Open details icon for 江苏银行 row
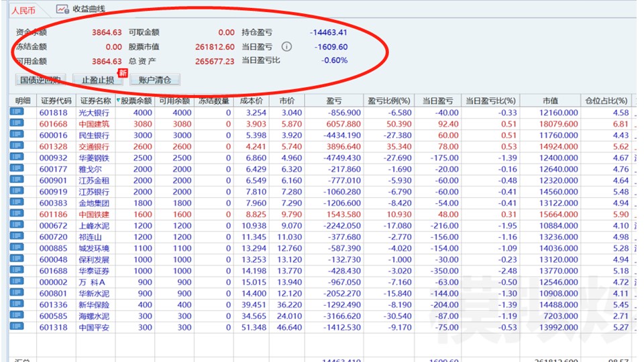The height and width of the screenshot is (362, 644). point(16,190)
